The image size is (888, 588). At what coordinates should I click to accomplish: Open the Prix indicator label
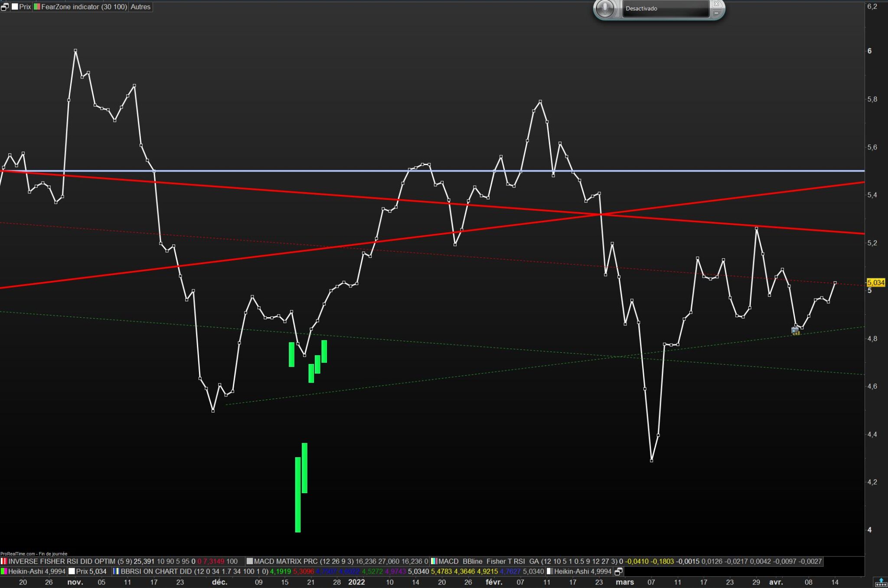(25, 6)
